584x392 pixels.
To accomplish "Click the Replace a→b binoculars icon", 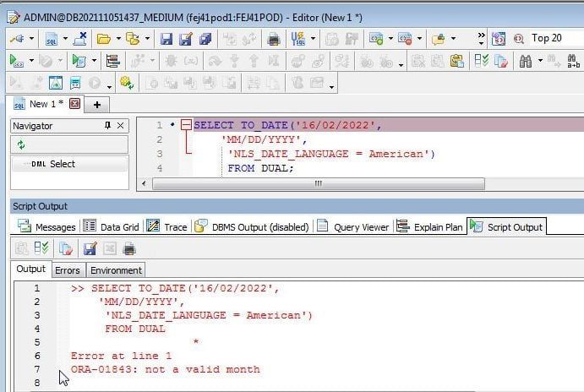I will point(573,61).
